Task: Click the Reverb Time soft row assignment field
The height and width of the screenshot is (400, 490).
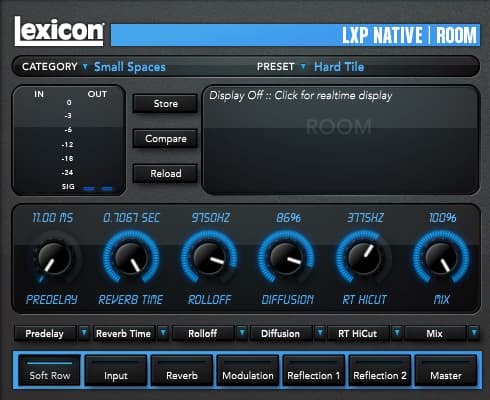Action: click(124, 333)
